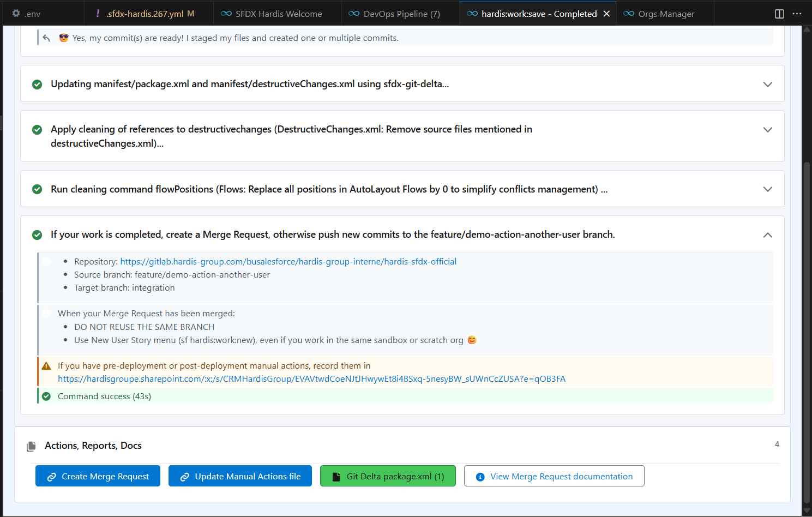Close the hardis:work:save tab
Image resolution: width=812 pixels, height=517 pixels.
point(606,14)
